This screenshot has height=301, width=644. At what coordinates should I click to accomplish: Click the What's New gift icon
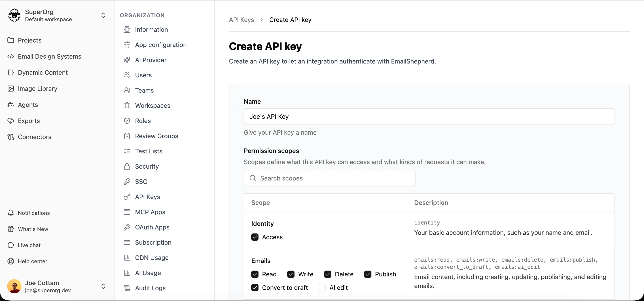pyautogui.click(x=11, y=229)
